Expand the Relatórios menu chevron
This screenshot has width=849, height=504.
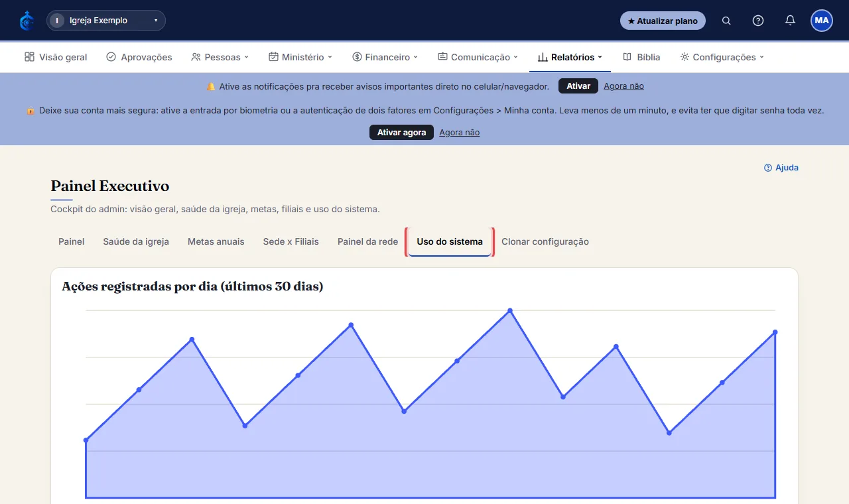click(x=600, y=57)
